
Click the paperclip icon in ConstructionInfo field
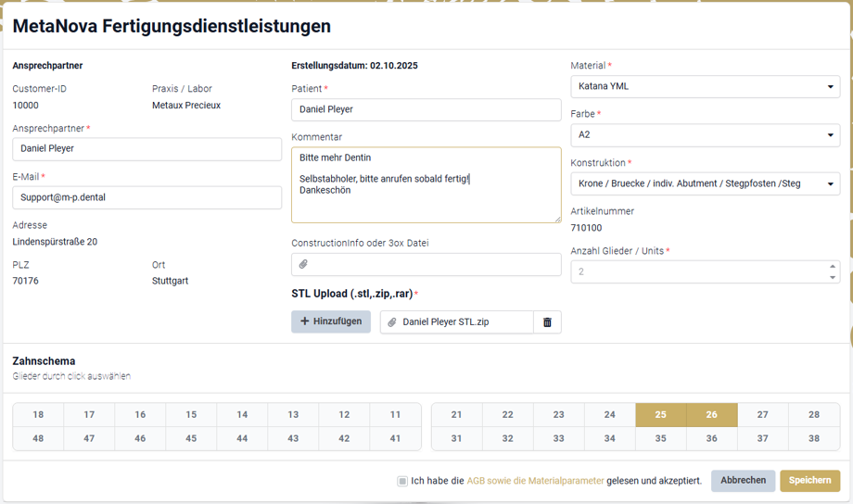tap(303, 265)
